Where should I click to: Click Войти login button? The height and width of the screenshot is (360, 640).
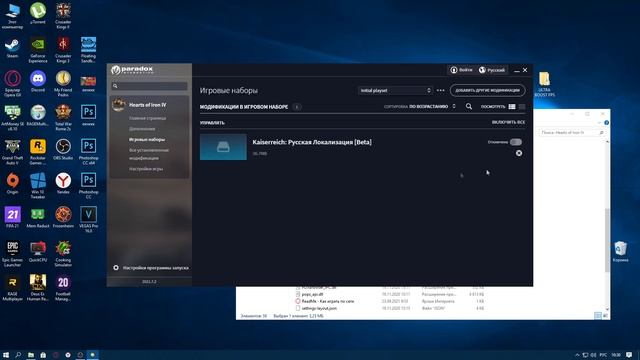[461, 70]
